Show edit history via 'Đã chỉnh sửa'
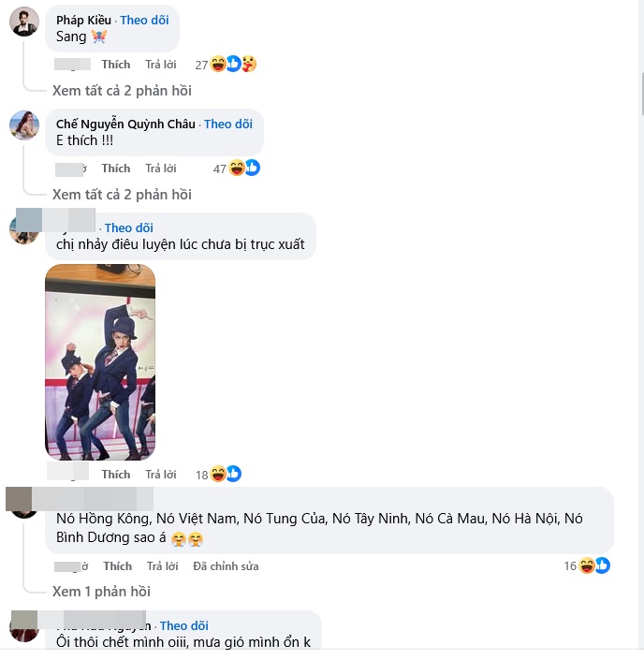This screenshot has width=644, height=660. coord(226,566)
